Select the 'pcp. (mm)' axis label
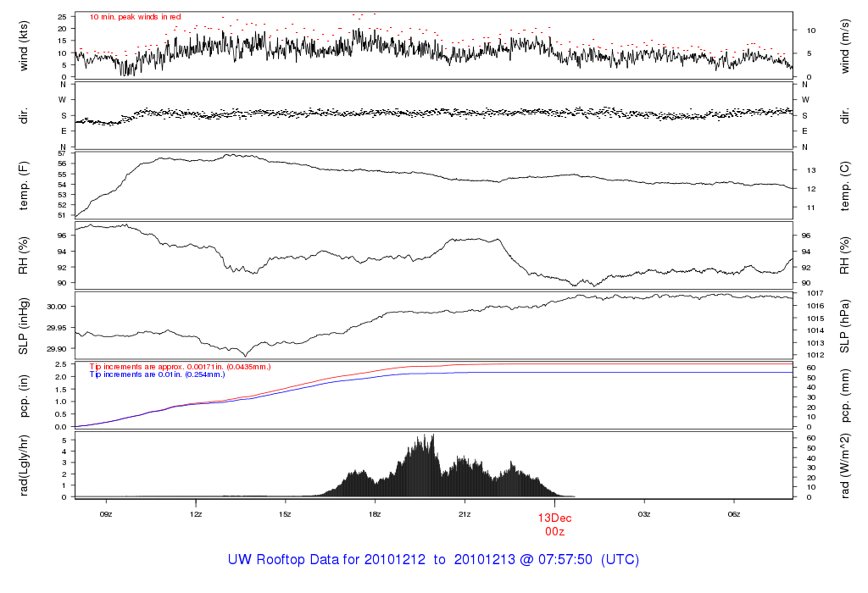Screen dimensions: 868x593 pyautogui.click(x=845, y=396)
